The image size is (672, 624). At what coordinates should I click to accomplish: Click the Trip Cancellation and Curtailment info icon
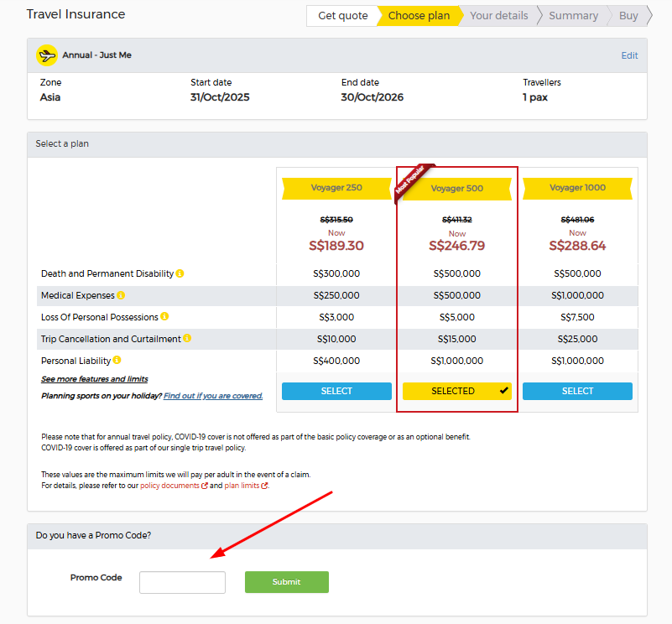pyautogui.click(x=187, y=337)
